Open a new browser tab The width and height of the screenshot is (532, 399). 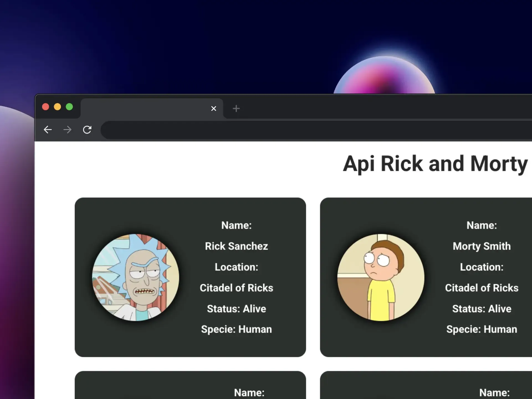[x=236, y=108]
